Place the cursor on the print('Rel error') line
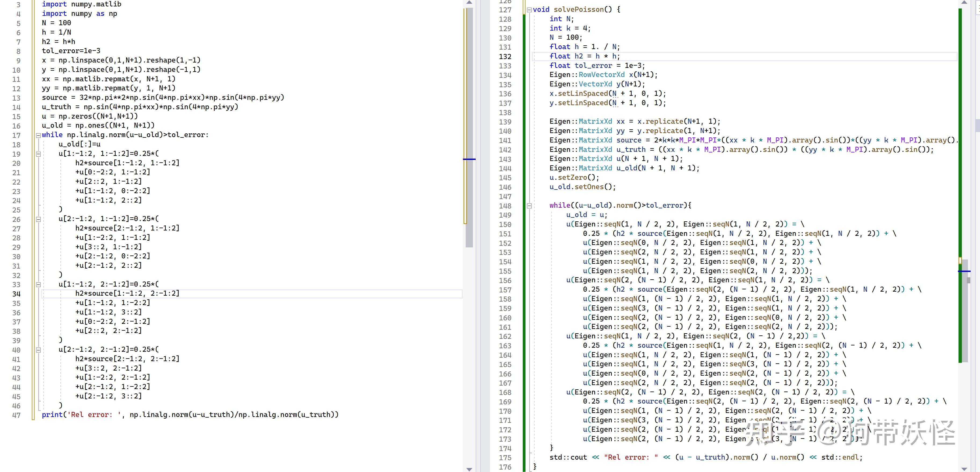The width and height of the screenshot is (980, 472). click(x=190, y=415)
